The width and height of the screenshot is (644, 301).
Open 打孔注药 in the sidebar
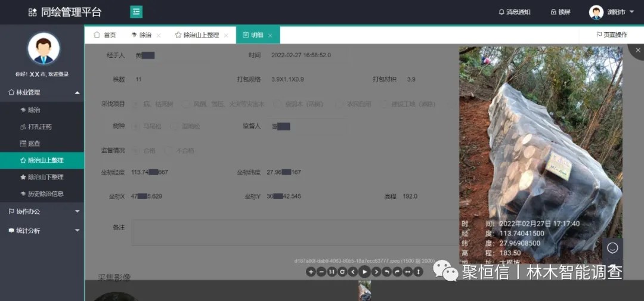coord(42,127)
